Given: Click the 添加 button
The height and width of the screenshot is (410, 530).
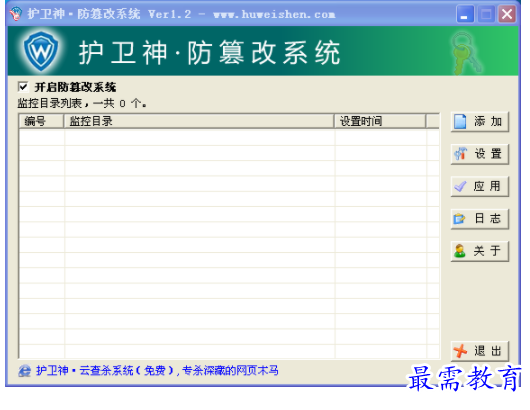Looking at the screenshot, I should pos(480,121).
